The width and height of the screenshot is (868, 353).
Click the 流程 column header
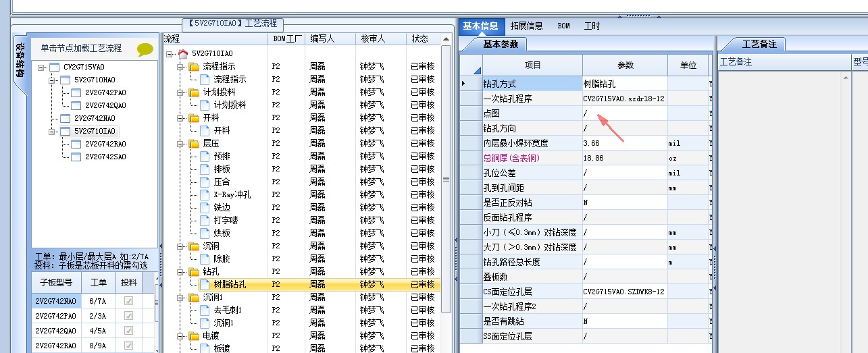tap(215, 38)
